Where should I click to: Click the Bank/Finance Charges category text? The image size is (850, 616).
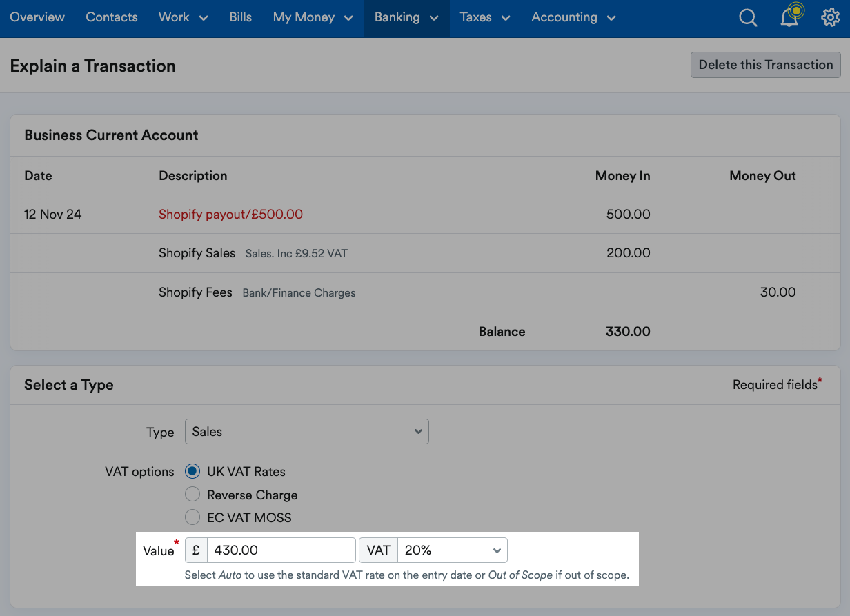tap(299, 293)
